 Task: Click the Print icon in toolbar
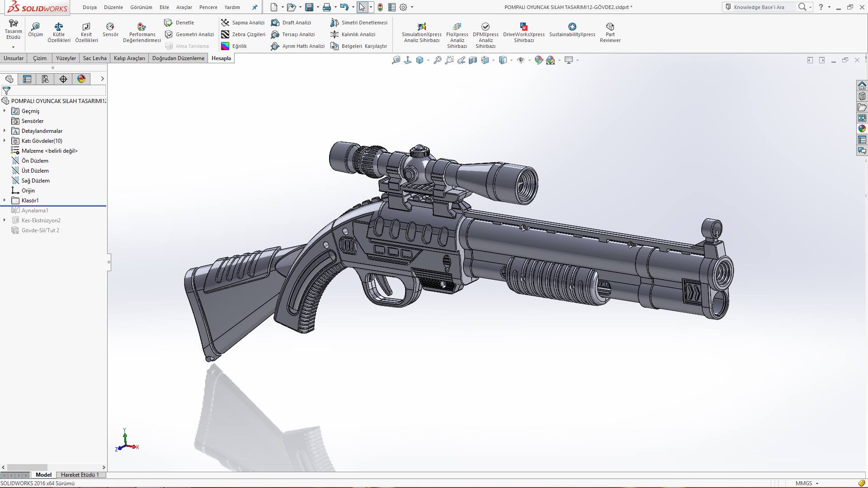click(x=327, y=7)
